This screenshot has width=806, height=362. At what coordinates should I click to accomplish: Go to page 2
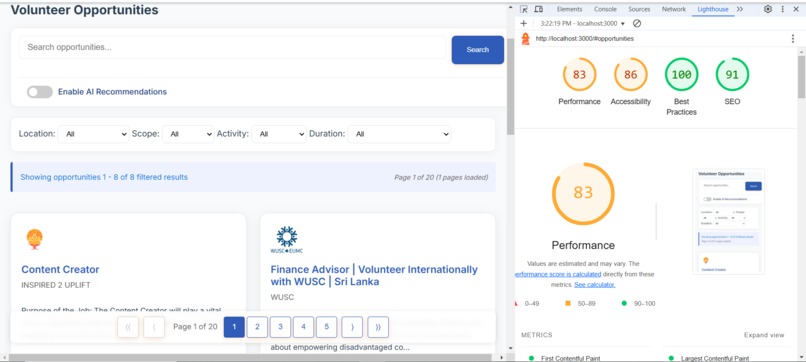point(258,327)
